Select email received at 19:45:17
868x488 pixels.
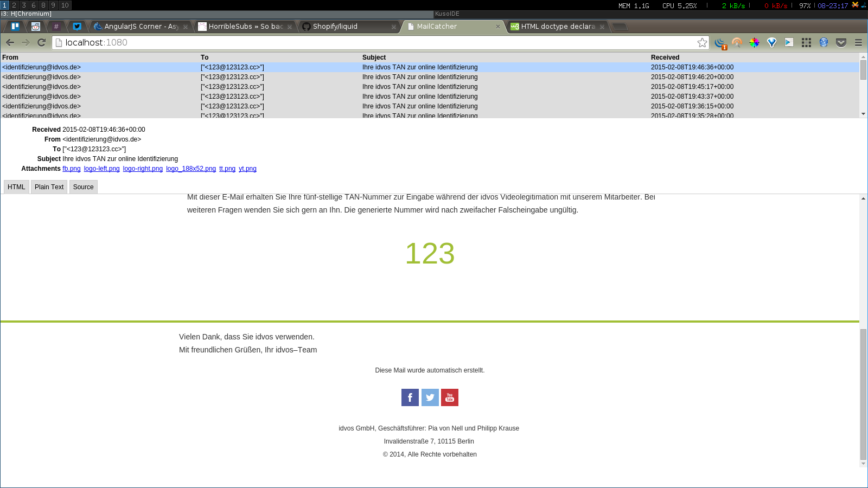[430, 87]
